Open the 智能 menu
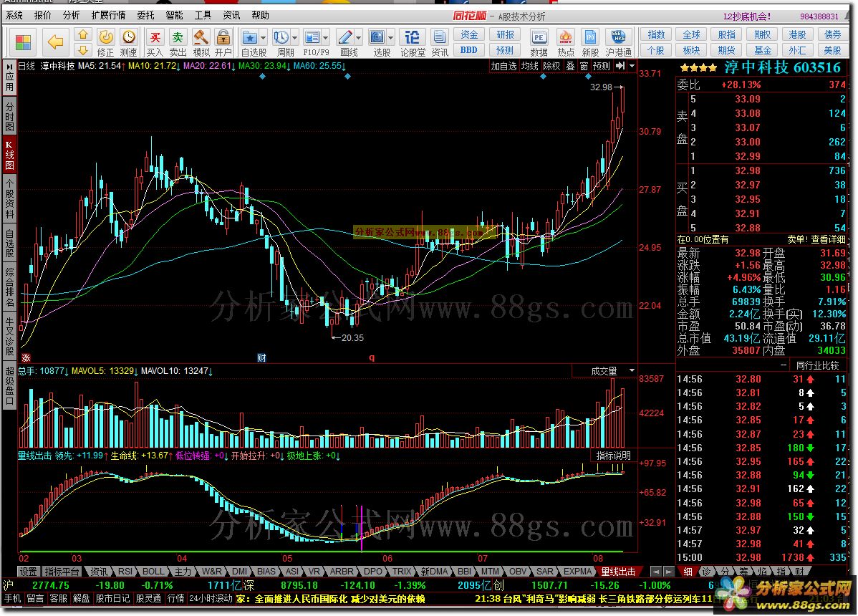Screen dimensions: 858x616 point(174,15)
